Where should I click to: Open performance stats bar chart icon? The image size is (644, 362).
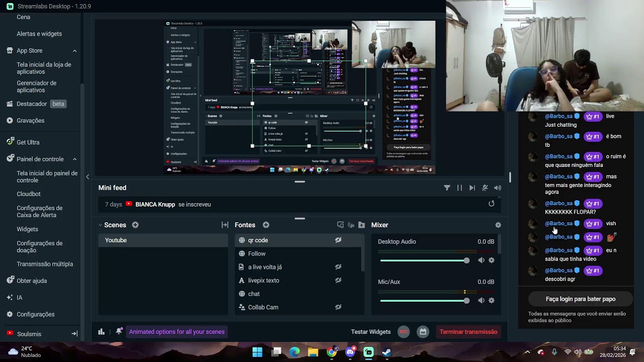coord(101,332)
